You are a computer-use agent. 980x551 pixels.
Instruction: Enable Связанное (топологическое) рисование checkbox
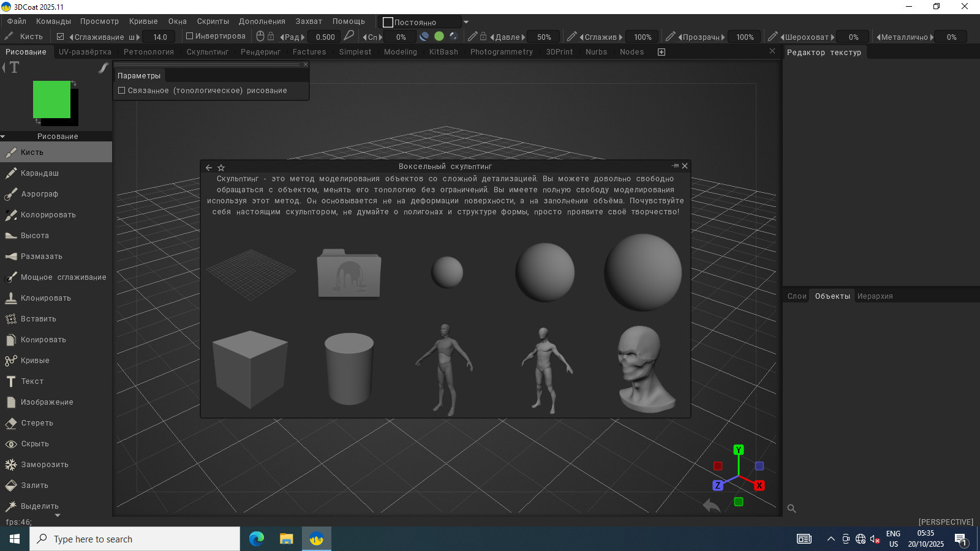pos(122,91)
